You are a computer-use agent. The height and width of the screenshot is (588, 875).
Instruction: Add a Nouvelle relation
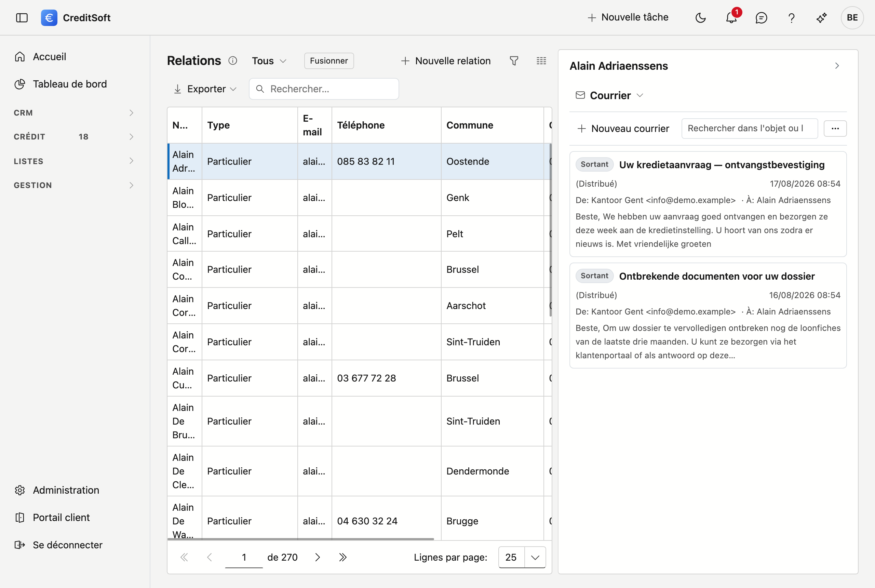[x=446, y=61]
